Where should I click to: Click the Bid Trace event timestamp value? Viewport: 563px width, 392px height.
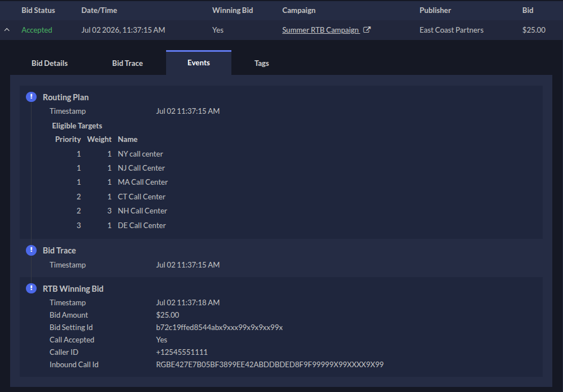pyautogui.click(x=188, y=265)
